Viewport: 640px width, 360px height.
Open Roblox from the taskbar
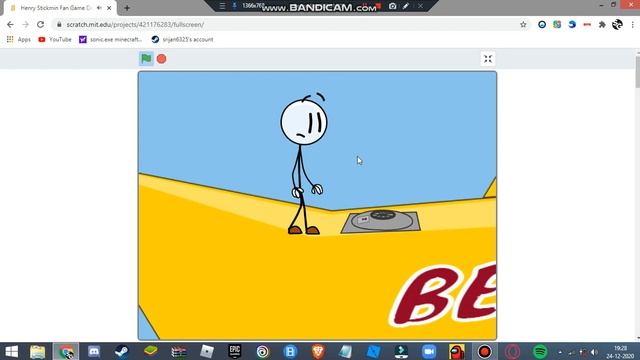(x=207, y=351)
